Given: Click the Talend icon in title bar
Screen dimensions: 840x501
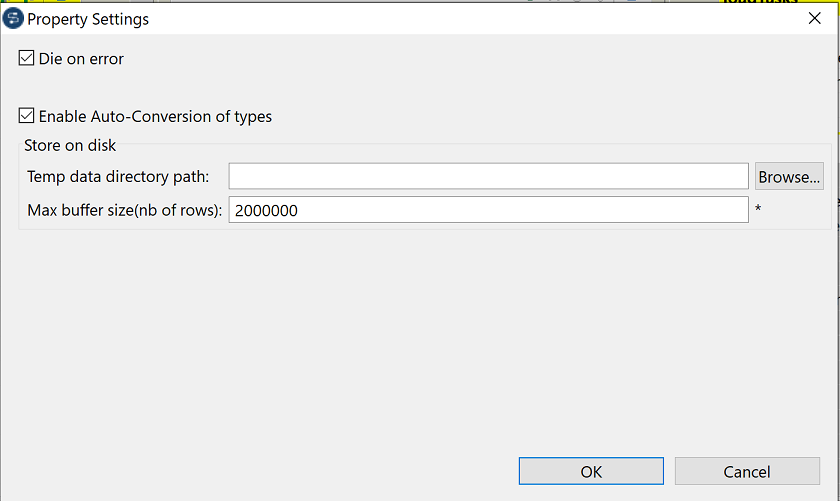Looking at the screenshot, I should 13,18.
